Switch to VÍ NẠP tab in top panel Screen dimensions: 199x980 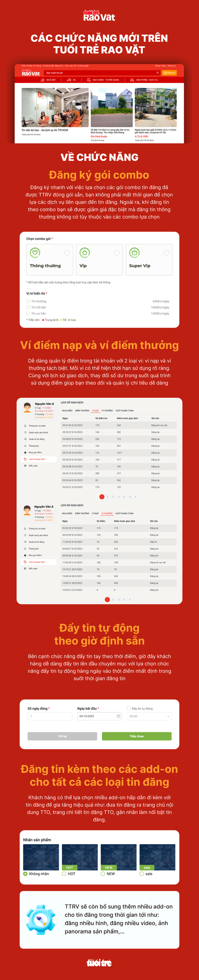coord(95,411)
